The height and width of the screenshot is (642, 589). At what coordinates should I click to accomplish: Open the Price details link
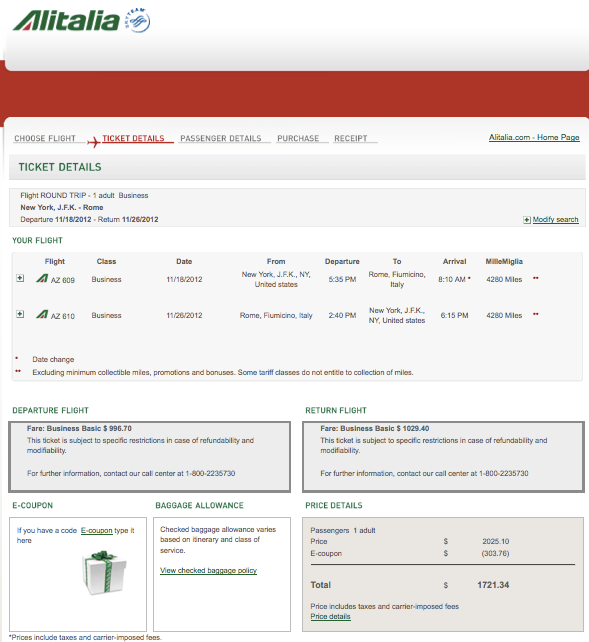330,617
